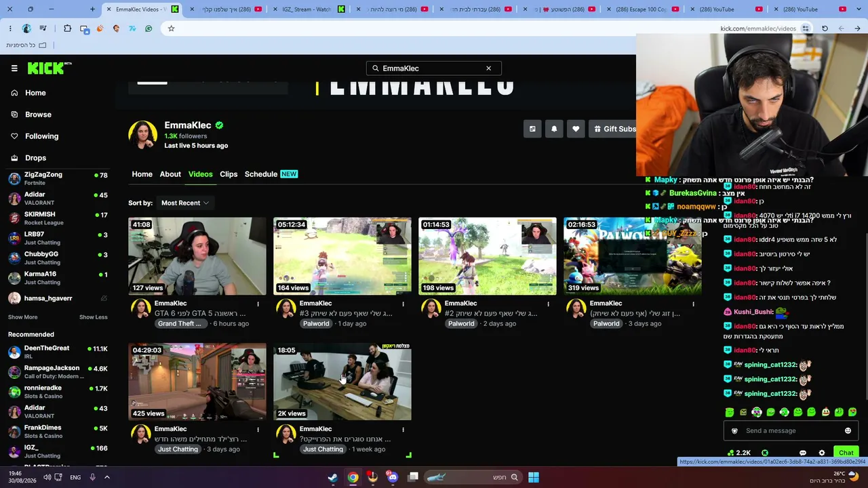
Task: Open the Kick sidebar hamburger menu
Action: [x=14, y=68]
